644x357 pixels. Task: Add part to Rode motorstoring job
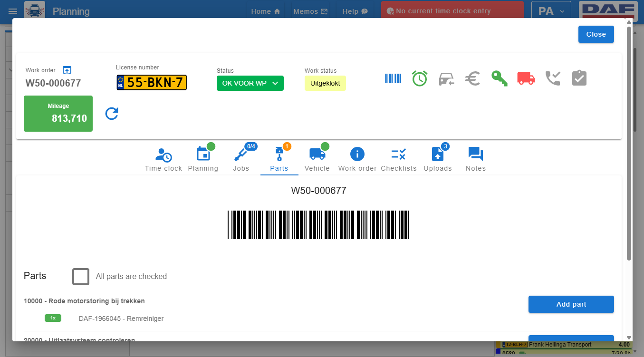571,304
